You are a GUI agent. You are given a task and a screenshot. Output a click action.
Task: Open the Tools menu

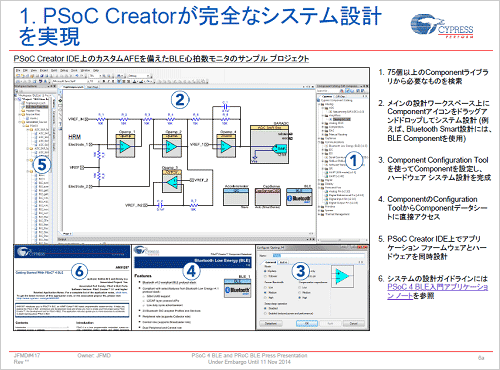[x=74, y=71]
